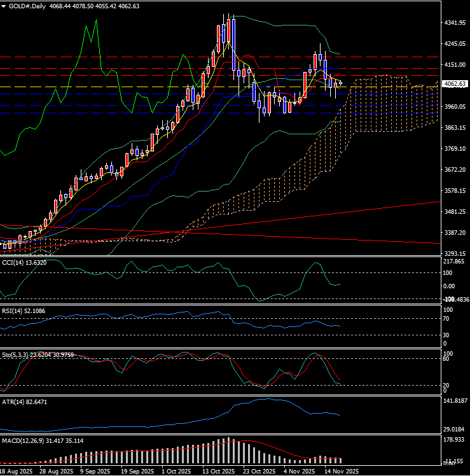Click the triangle arrow beside GOLD#,Daily
Screen dimensions: 470x476
click(4, 5)
